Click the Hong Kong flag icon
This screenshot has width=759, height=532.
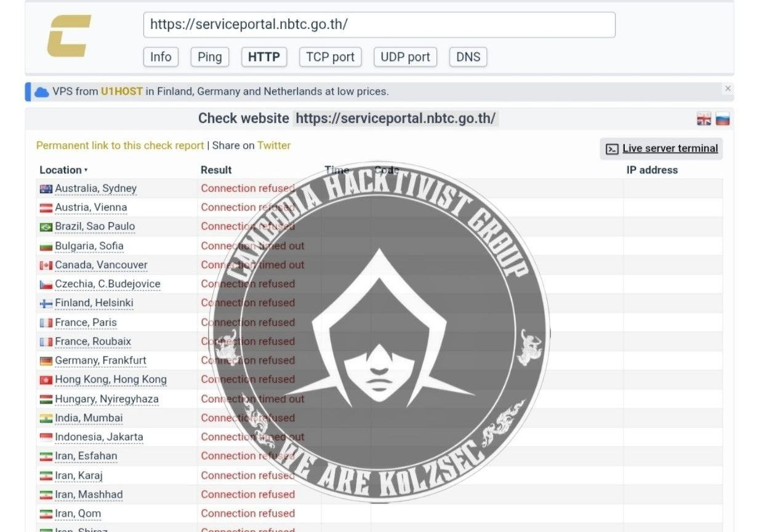pyautogui.click(x=46, y=379)
